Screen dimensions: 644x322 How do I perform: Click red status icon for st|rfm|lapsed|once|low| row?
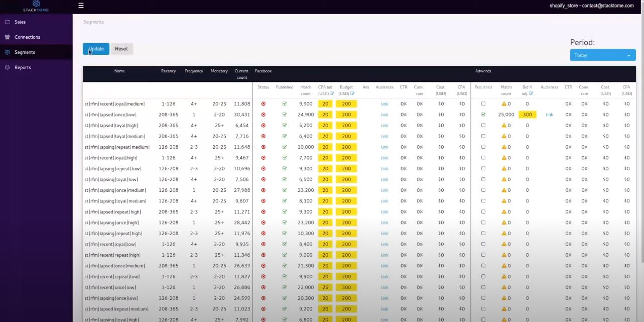263,115
